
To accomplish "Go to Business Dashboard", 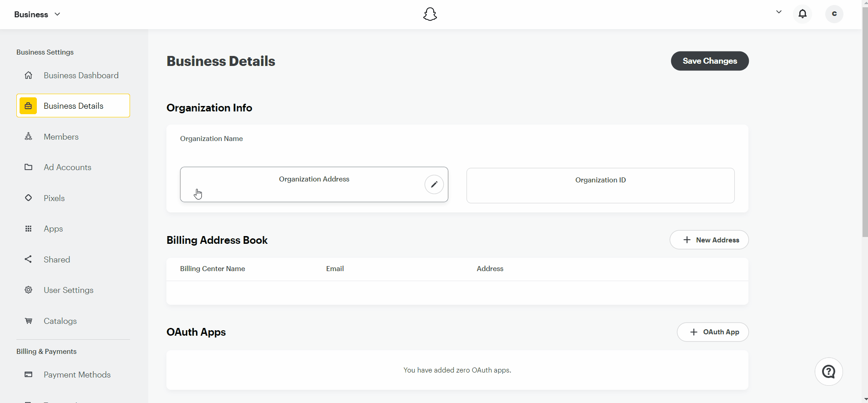I will click(73, 75).
